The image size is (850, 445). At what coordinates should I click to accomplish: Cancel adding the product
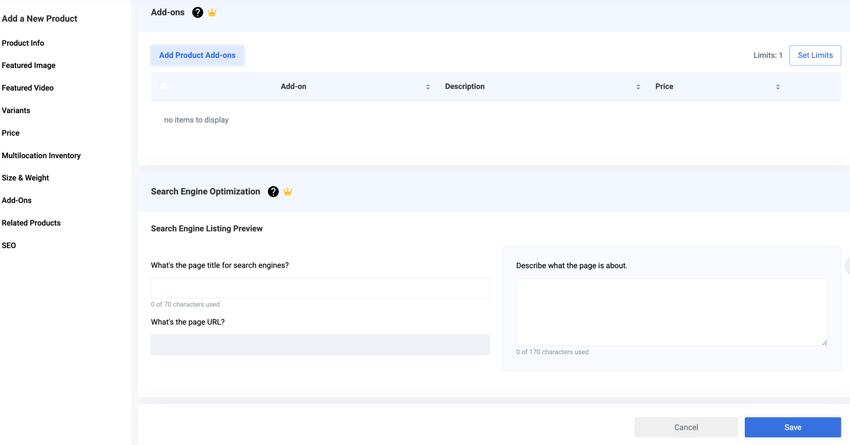[x=686, y=427]
